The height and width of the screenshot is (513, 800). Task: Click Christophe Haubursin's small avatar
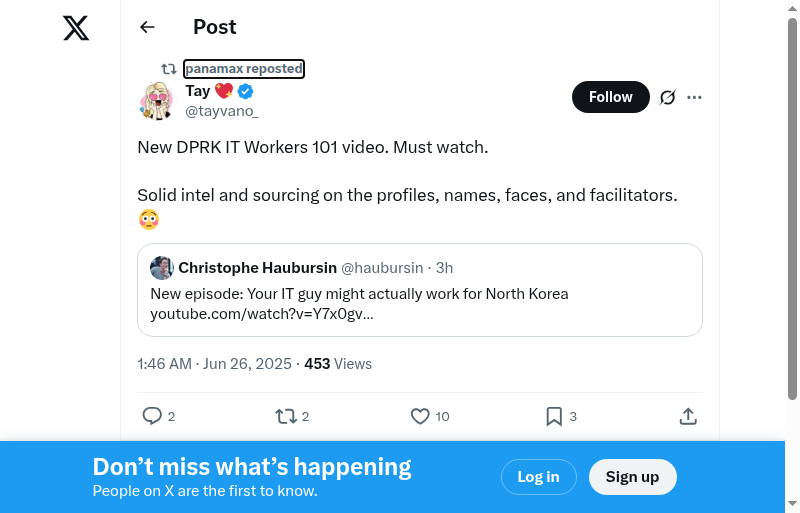coord(162,268)
